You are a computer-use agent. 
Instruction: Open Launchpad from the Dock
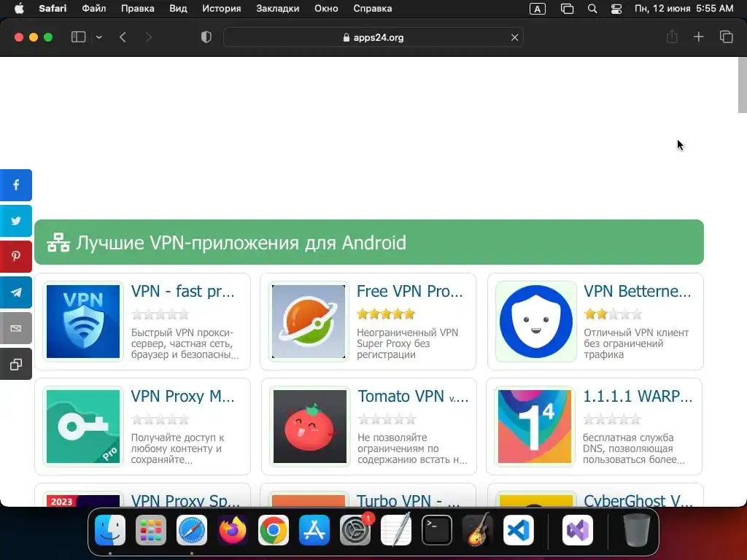point(150,530)
